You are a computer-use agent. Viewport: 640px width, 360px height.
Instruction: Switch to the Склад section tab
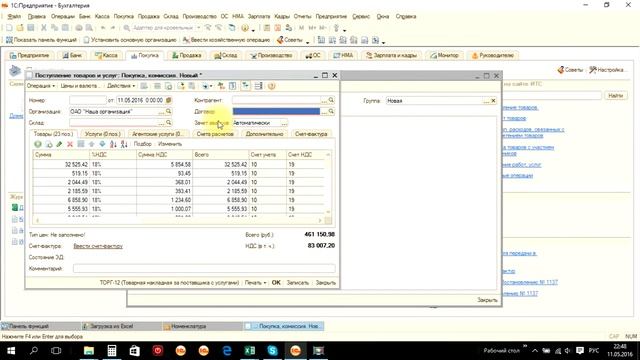[226, 56]
